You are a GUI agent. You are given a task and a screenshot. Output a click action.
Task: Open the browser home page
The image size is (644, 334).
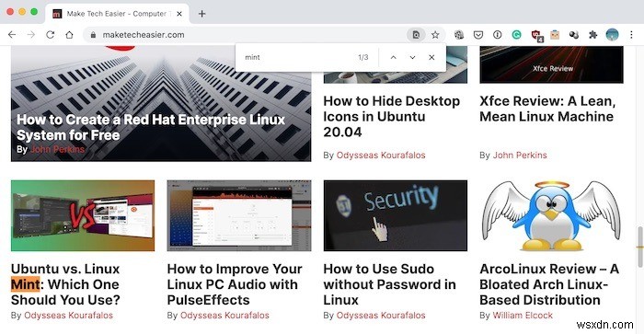click(69, 35)
